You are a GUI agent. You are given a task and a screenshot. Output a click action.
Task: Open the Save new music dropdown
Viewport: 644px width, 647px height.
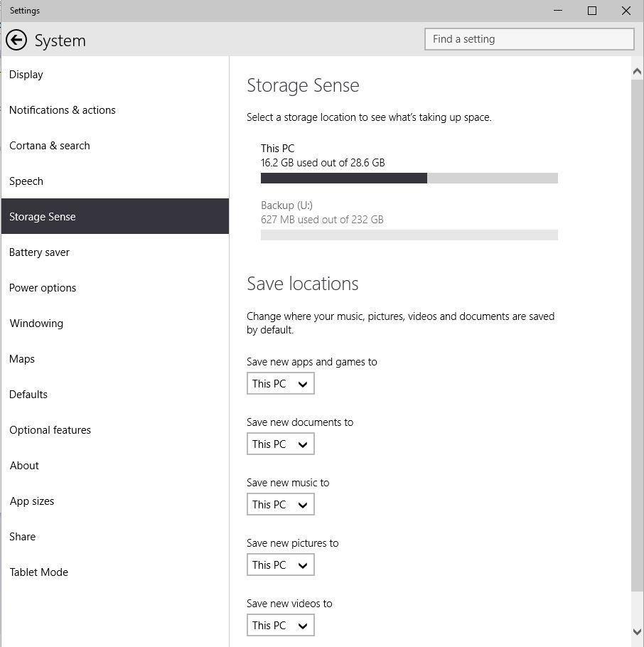[x=280, y=504]
